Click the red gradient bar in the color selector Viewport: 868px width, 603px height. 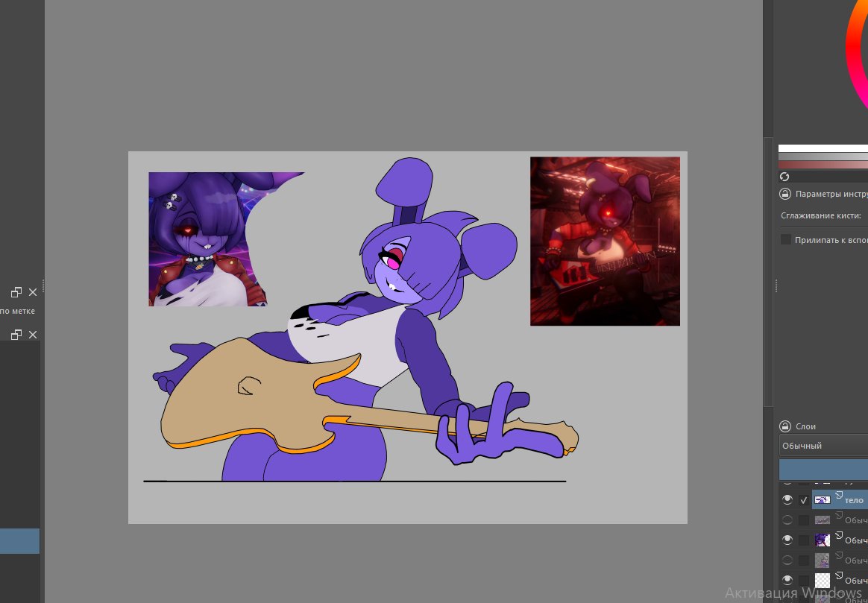(x=823, y=165)
